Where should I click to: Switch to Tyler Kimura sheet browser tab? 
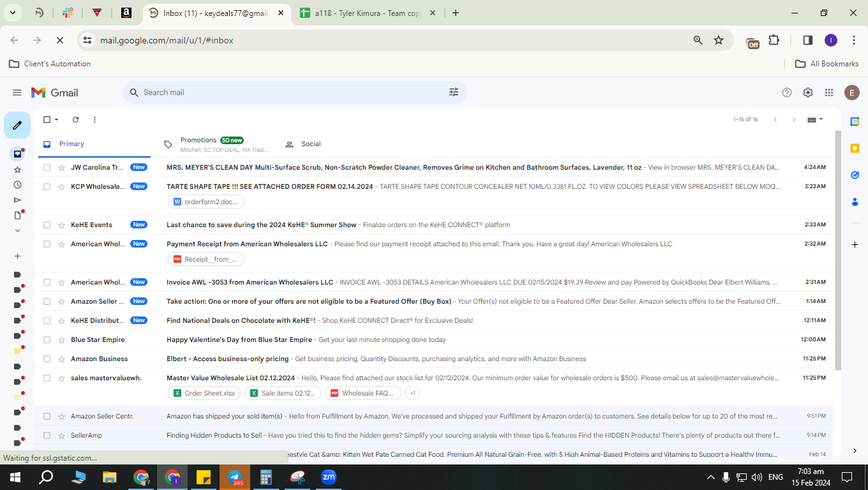click(x=369, y=13)
